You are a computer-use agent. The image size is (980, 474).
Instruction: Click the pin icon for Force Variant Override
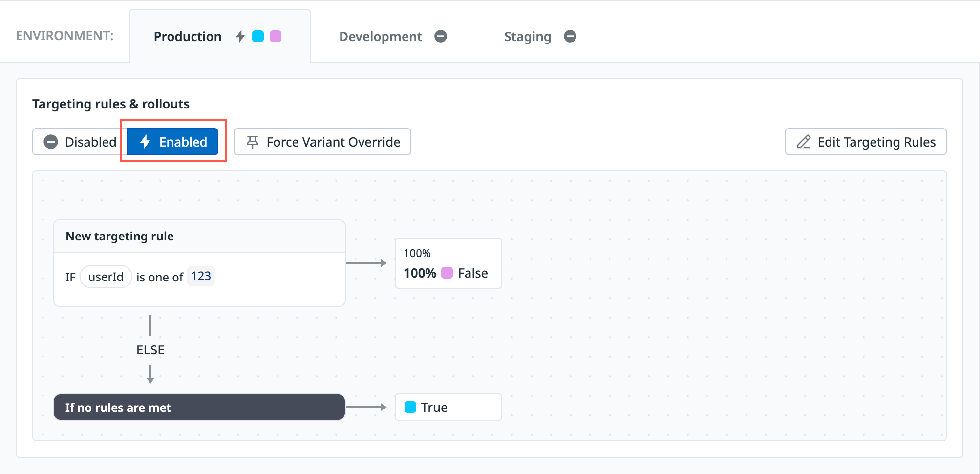(252, 142)
